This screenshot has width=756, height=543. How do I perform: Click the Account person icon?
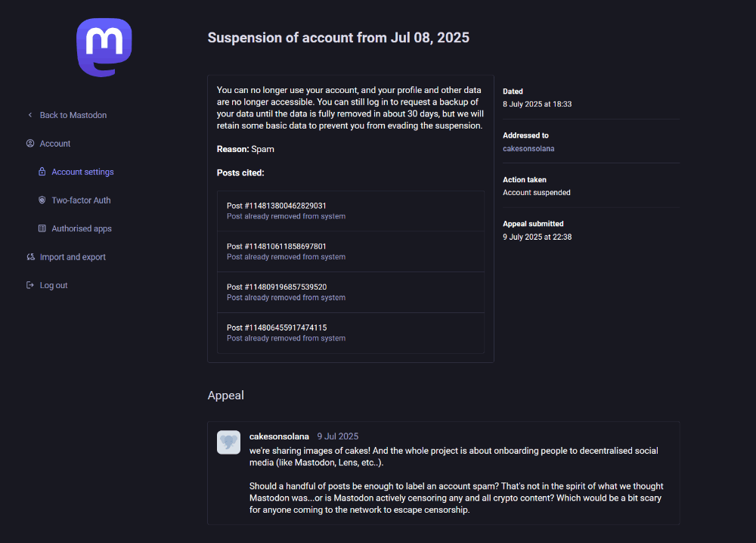pos(30,144)
